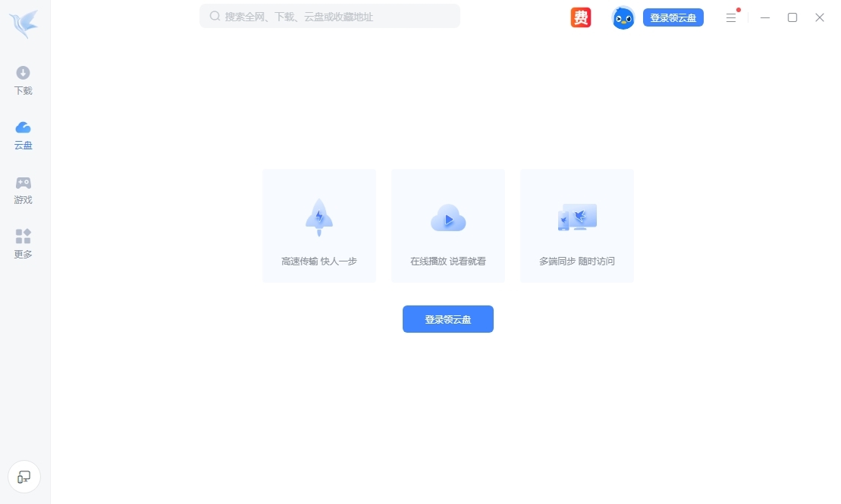841x504 pixels.
Task: Switch to the 下载 downloads section
Action: 23,80
